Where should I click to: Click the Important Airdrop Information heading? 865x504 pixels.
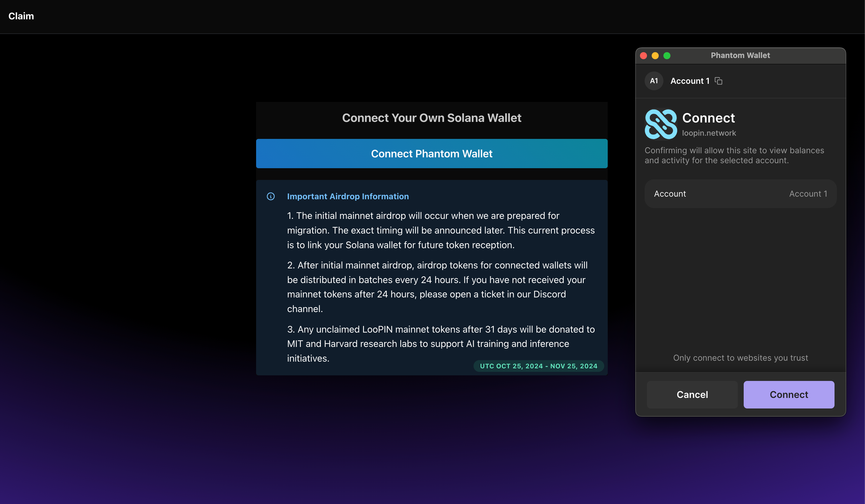pyautogui.click(x=348, y=196)
